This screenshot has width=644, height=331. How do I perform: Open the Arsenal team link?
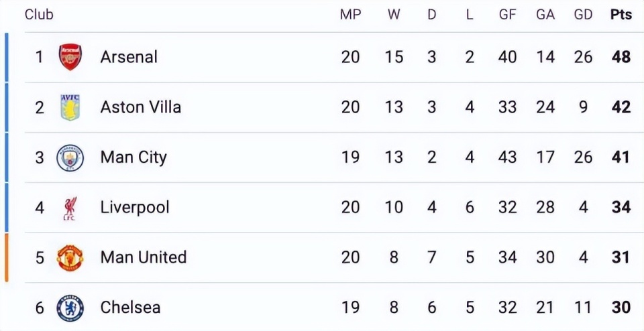[129, 57]
